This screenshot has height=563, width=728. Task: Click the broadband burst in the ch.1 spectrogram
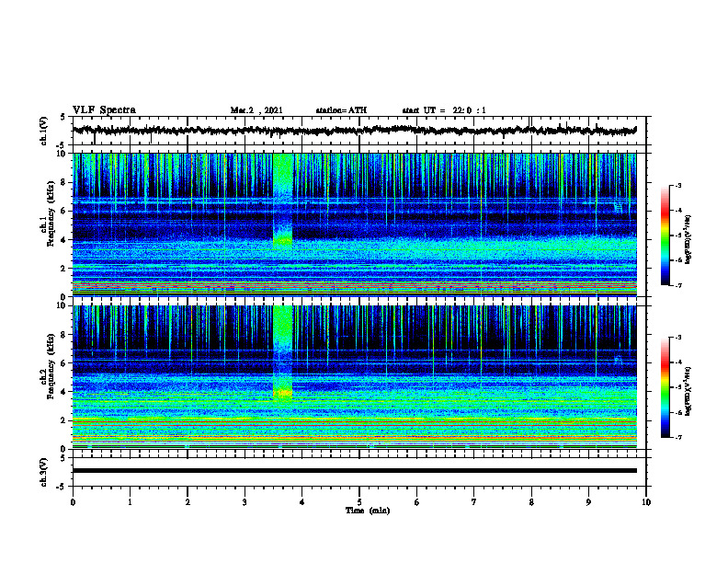(x=283, y=200)
